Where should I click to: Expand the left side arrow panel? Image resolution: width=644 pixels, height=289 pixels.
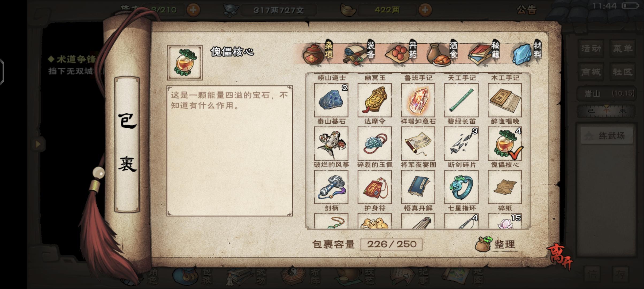38,144
